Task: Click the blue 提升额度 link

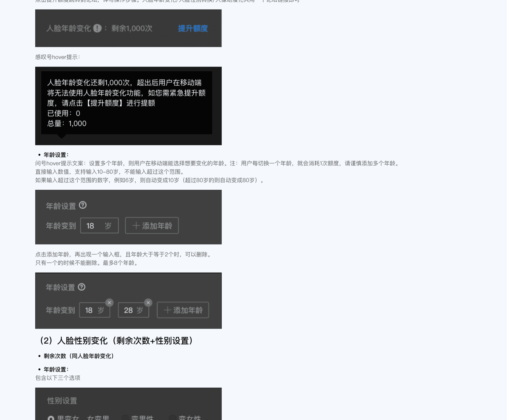Action: [193, 28]
